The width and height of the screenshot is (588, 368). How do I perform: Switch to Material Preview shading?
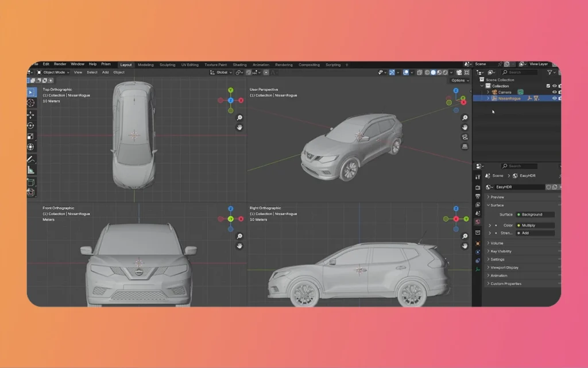tap(439, 72)
